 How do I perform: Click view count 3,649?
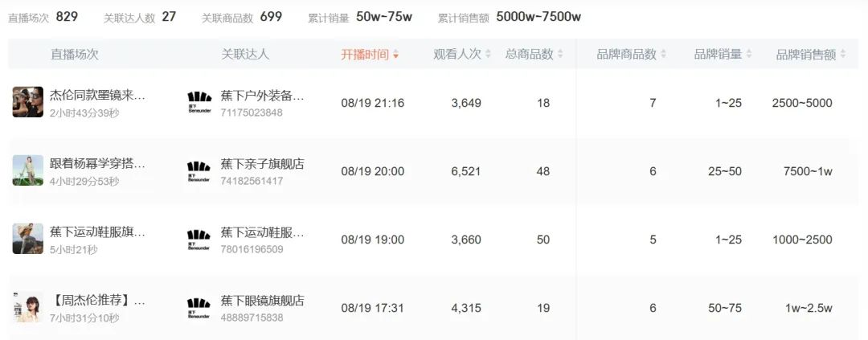(x=466, y=103)
